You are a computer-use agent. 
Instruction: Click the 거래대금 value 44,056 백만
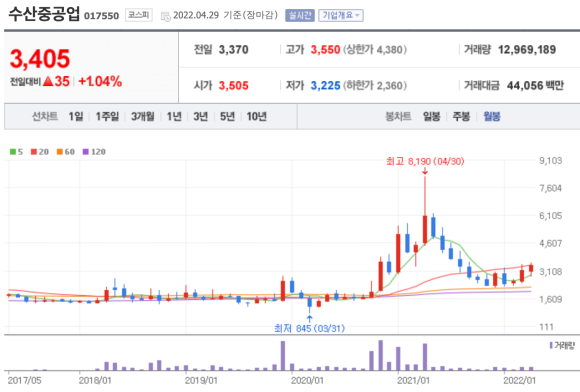(535, 85)
